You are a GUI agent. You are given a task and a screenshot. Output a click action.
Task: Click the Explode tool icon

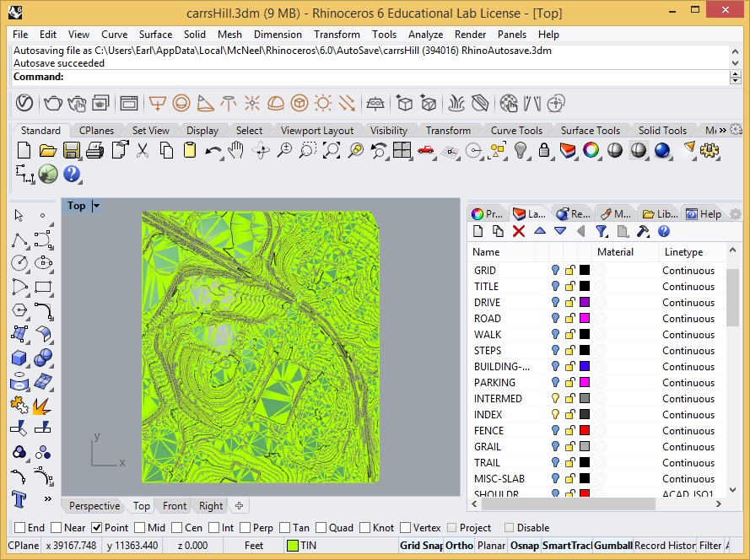[x=42, y=405]
